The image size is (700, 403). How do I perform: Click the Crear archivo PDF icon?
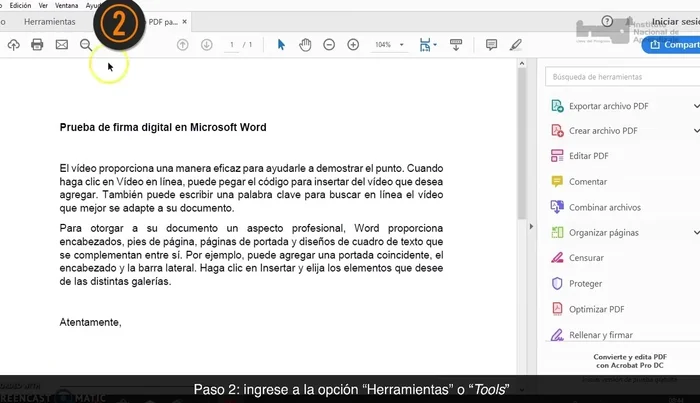tap(557, 131)
